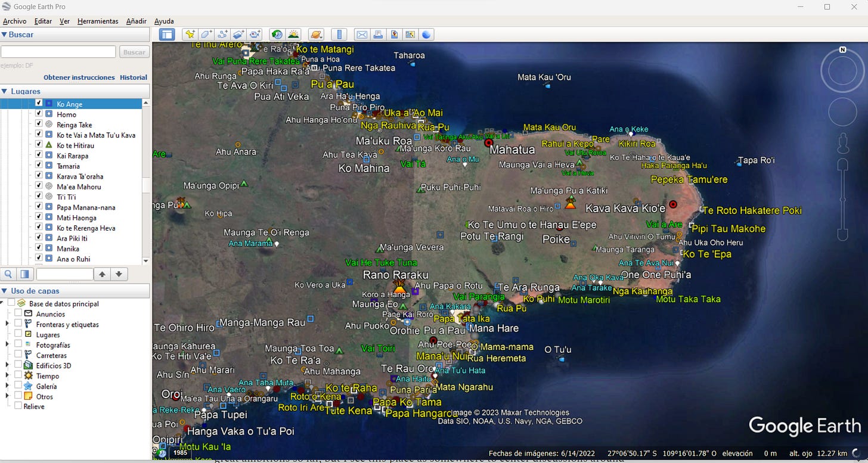Hide the sidebar using toolbar button
This screenshot has height=463, width=868.
pyautogui.click(x=167, y=35)
